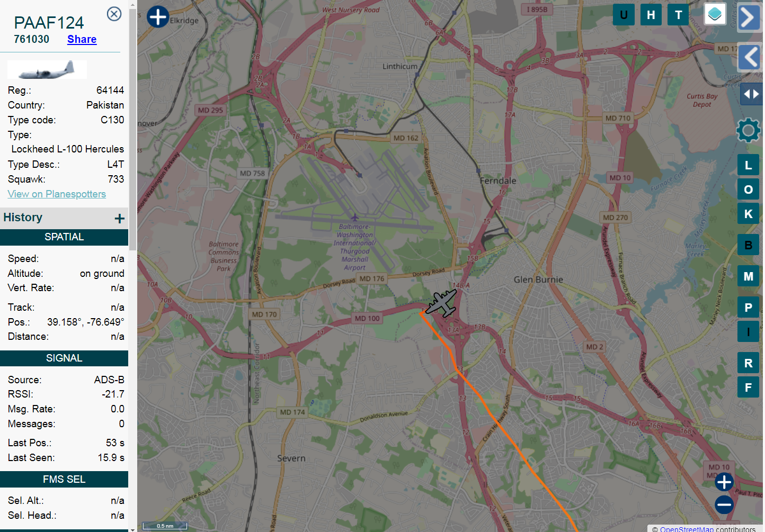Click the SPATIAL section header
This screenshot has width=765, height=532.
[64, 237]
